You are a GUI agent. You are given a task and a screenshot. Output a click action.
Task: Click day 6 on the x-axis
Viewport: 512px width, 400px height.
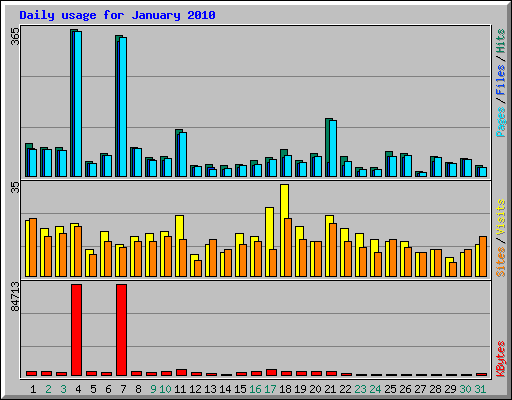point(108,389)
